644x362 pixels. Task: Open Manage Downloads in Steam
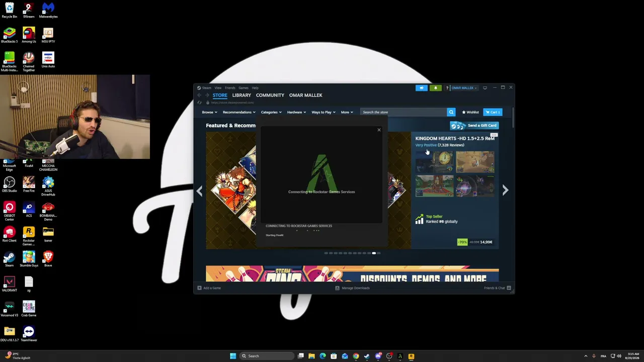coord(352,288)
